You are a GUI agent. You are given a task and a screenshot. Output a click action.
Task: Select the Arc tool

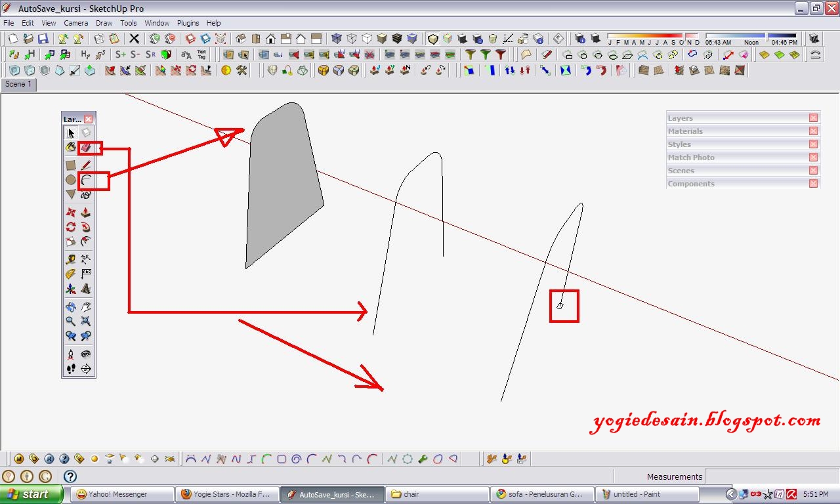coord(86,178)
